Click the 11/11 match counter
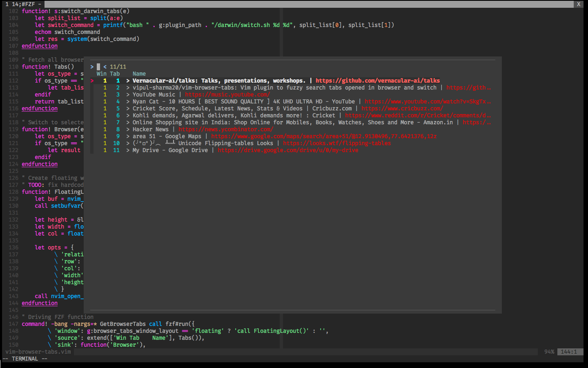Image resolution: width=588 pixels, height=368 pixels. [x=118, y=67]
